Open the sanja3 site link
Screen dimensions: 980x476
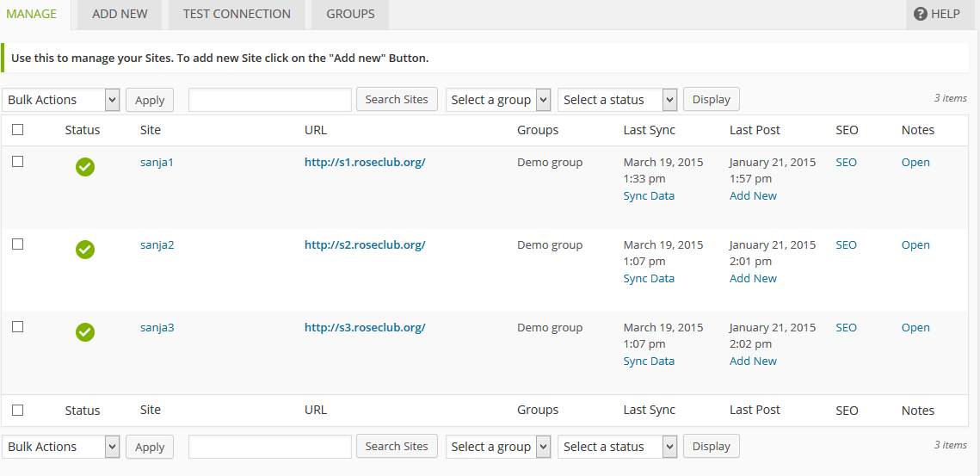(157, 327)
